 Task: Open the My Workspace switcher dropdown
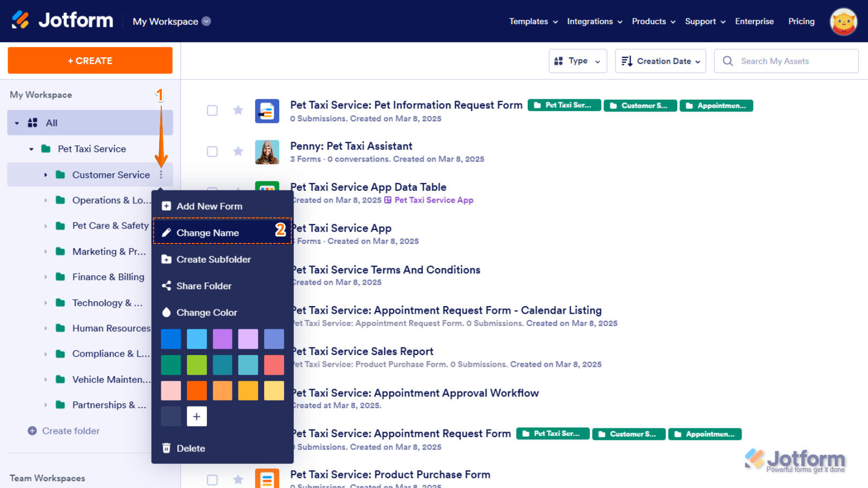click(171, 21)
